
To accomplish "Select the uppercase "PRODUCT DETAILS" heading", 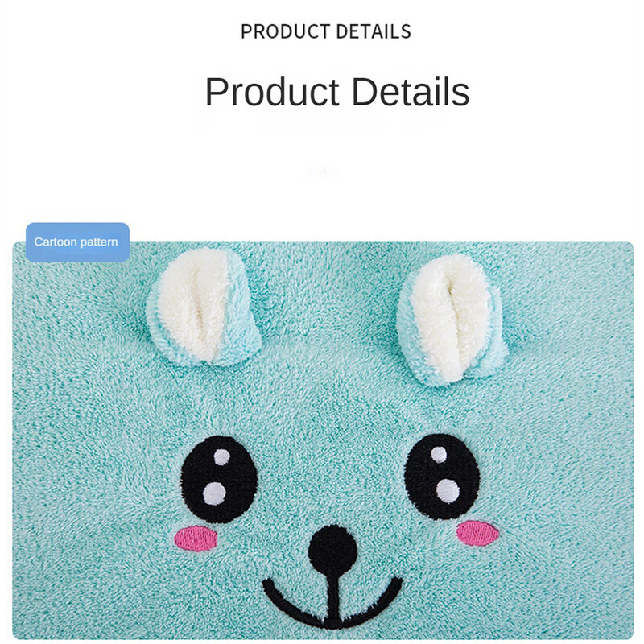I will pos(326,31).
